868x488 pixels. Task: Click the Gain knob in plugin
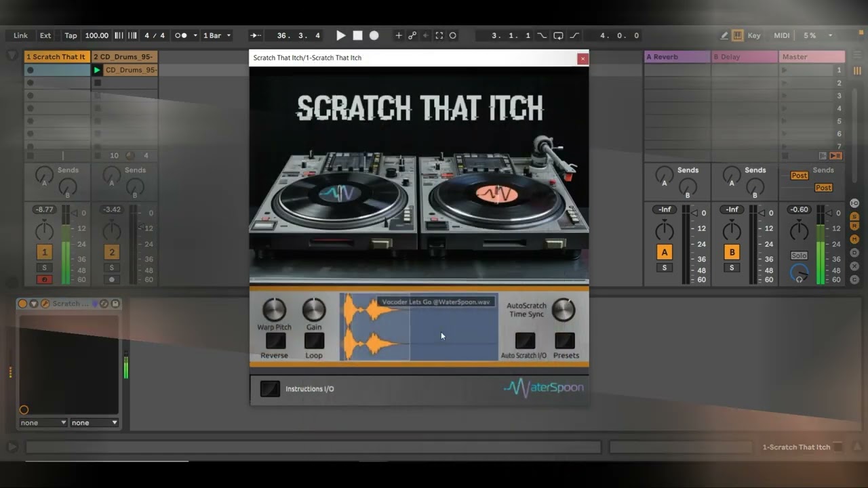tap(314, 310)
